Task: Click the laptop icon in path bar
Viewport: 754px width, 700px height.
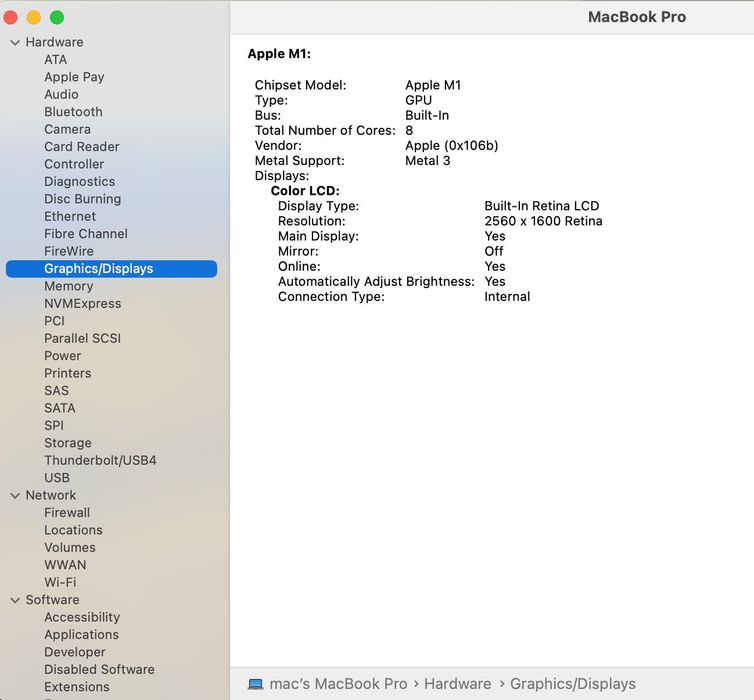Action: [x=255, y=684]
